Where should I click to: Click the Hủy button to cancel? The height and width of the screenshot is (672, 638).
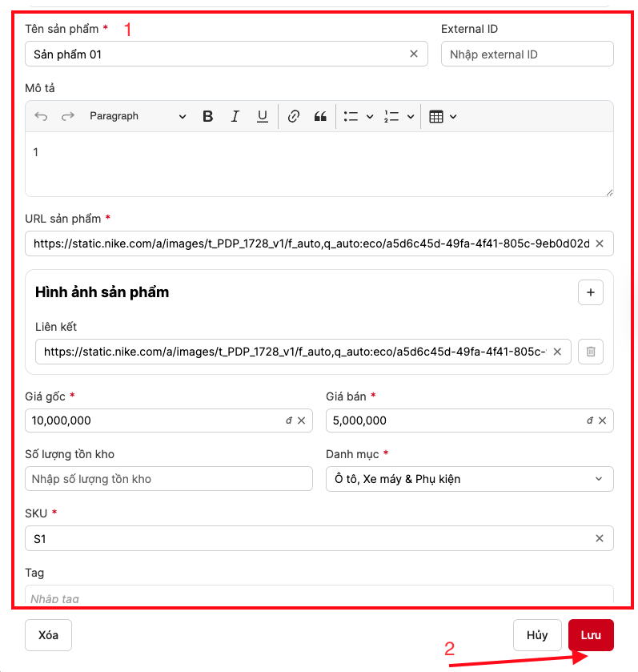(x=536, y=635)
